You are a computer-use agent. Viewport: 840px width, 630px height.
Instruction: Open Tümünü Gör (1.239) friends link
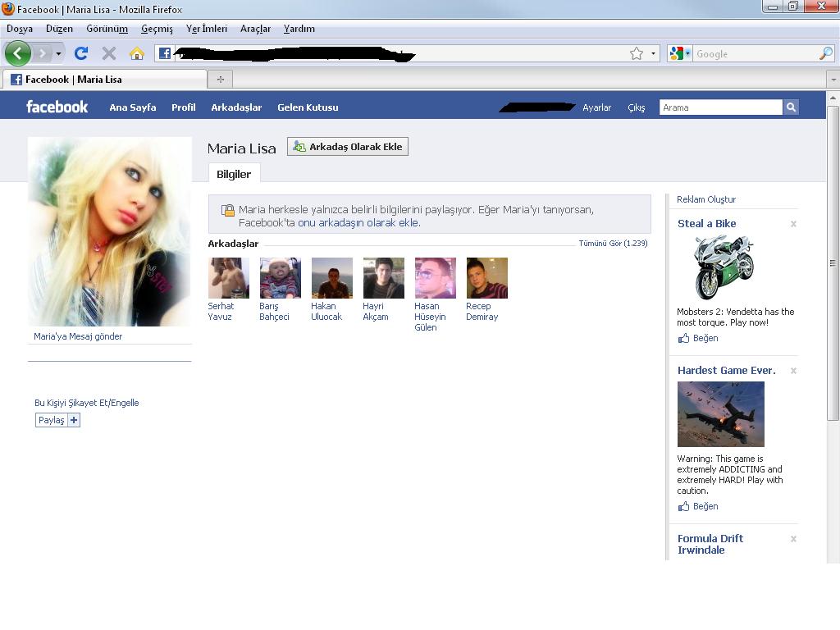[x=613, y=243]
